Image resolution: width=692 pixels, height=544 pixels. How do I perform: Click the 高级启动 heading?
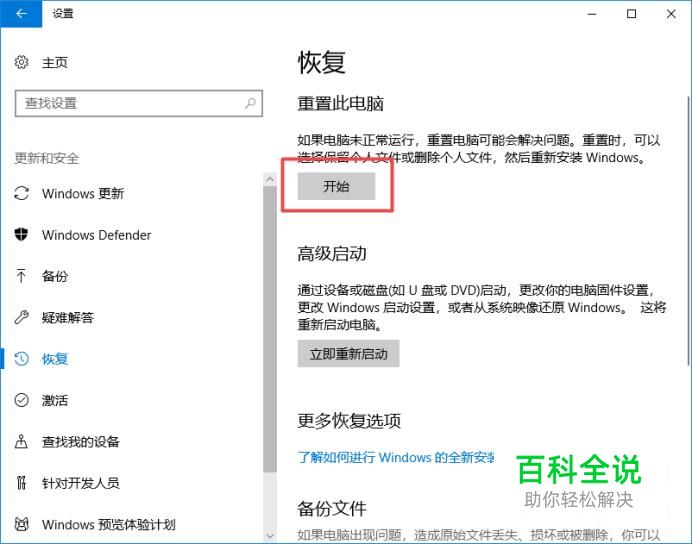click(332, 254)
